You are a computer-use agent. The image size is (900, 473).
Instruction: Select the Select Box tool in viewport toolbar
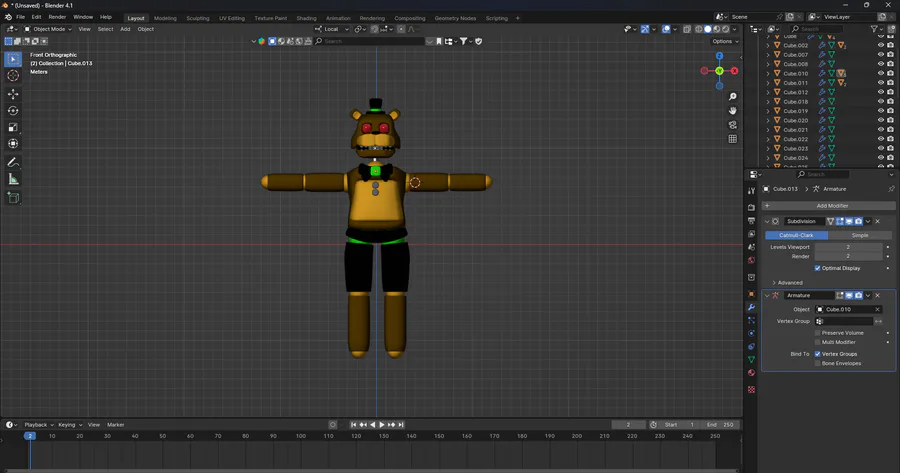pyautogui.click(x=13, y=59)
